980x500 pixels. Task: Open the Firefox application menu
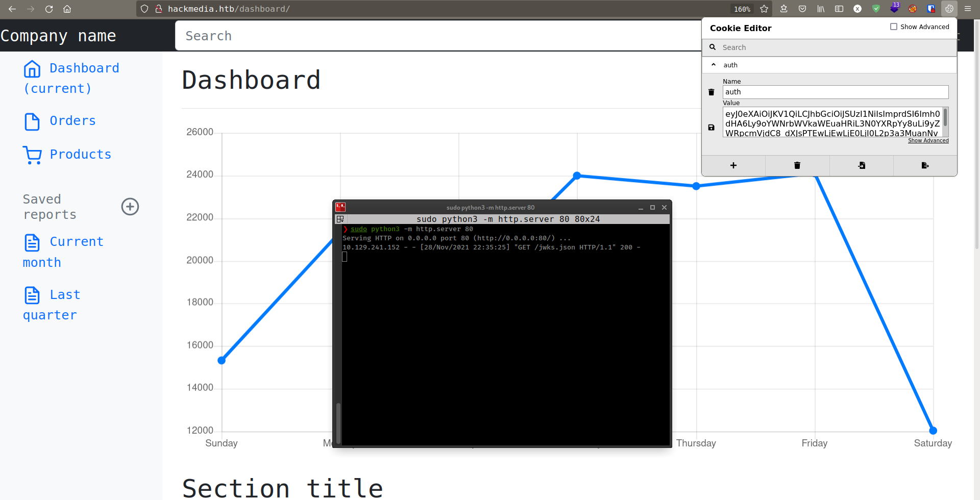pos(967,9)
